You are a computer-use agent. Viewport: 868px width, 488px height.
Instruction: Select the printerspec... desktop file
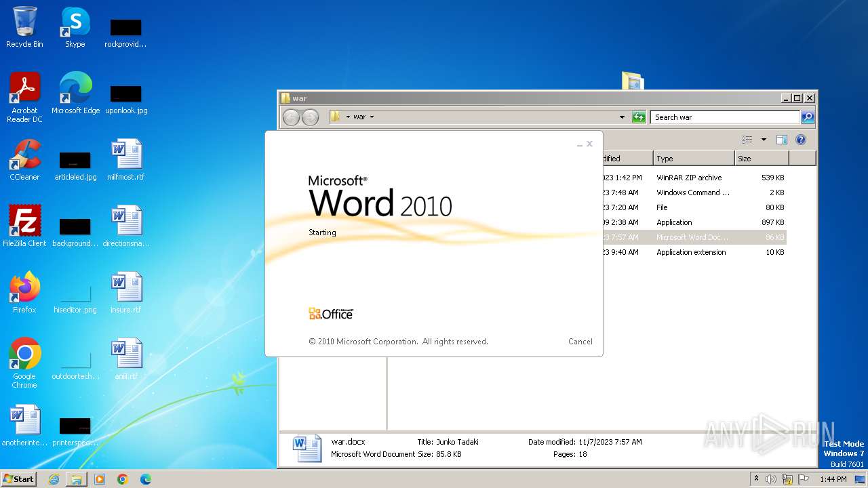coord(75,431)
